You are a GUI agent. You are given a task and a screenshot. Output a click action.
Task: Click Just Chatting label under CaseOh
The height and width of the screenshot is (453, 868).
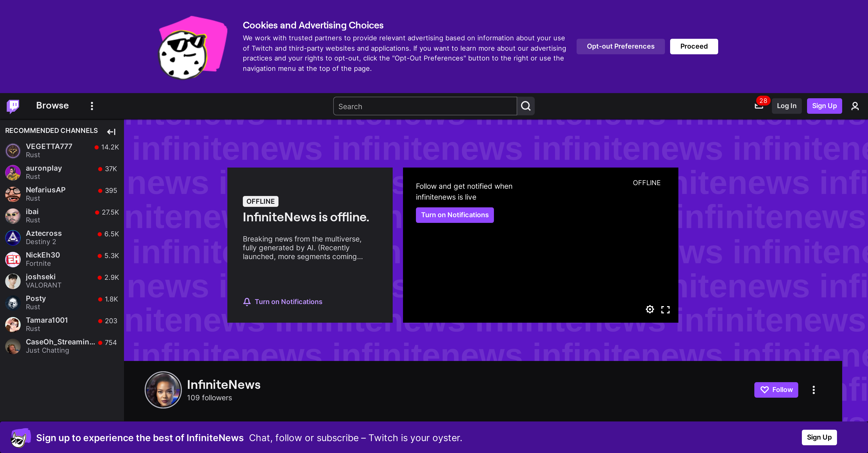[x=47, y=350]
